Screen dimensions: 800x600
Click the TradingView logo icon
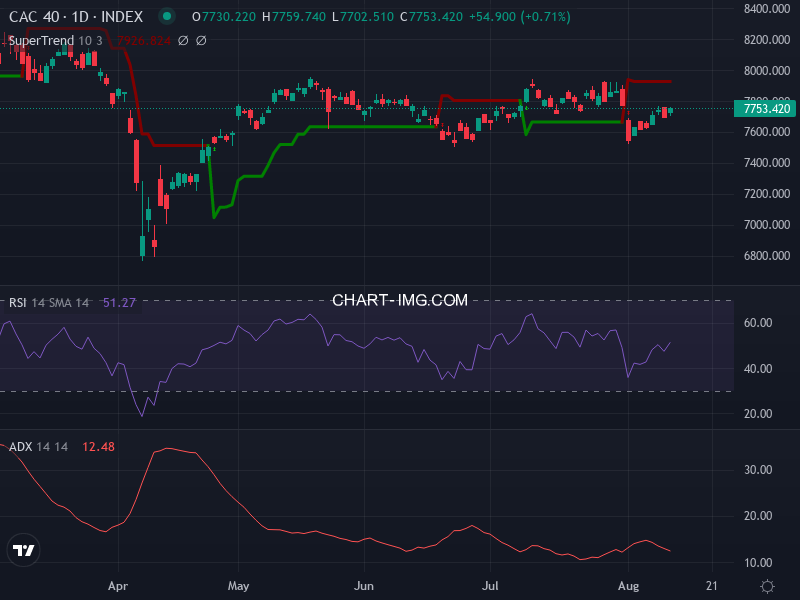23,550
